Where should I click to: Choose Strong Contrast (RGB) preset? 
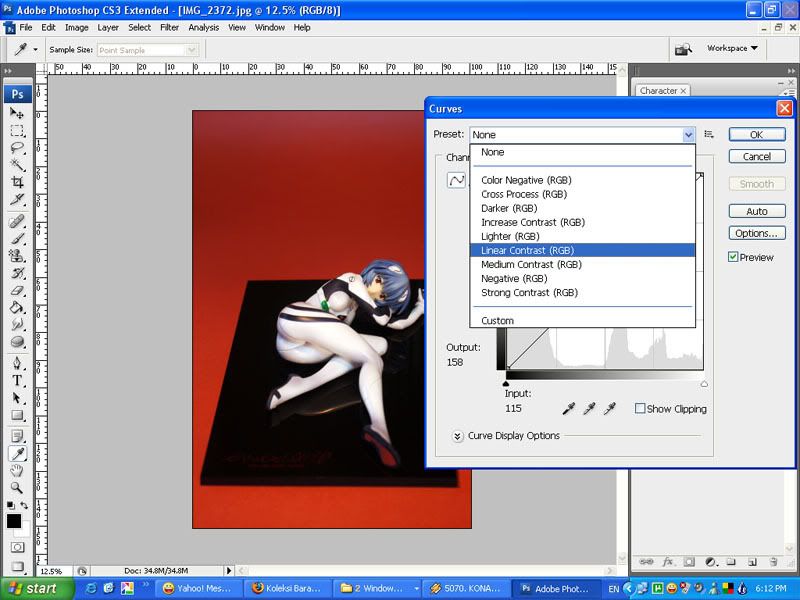tap(582, 292)
